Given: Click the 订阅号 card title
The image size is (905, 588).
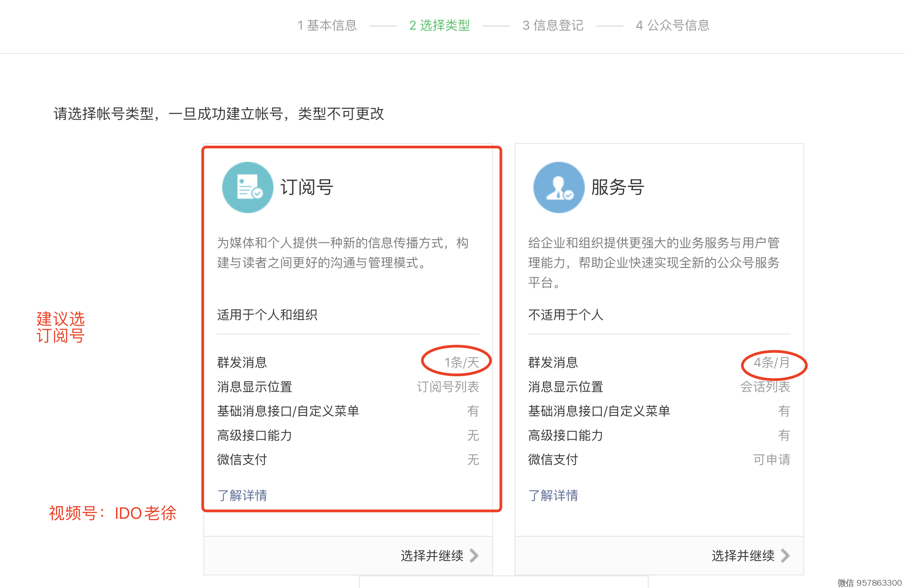Looking at the screenshot, I should tap(307, 187).
